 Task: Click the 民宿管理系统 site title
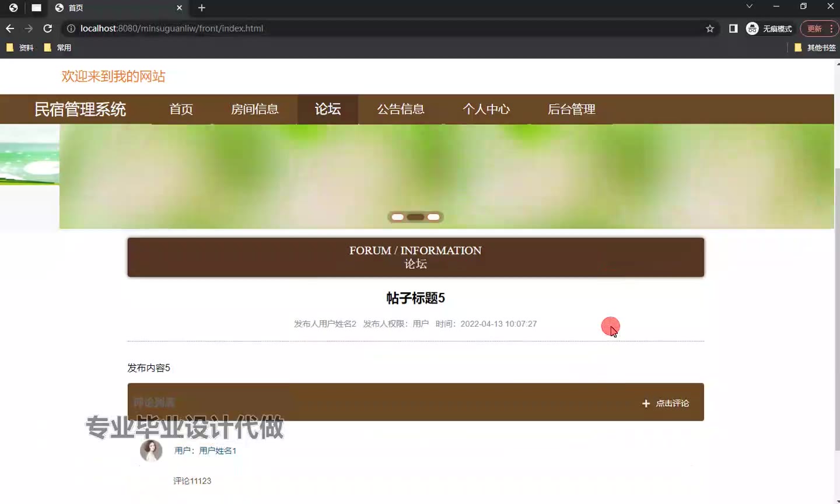[x=80, y=109]
